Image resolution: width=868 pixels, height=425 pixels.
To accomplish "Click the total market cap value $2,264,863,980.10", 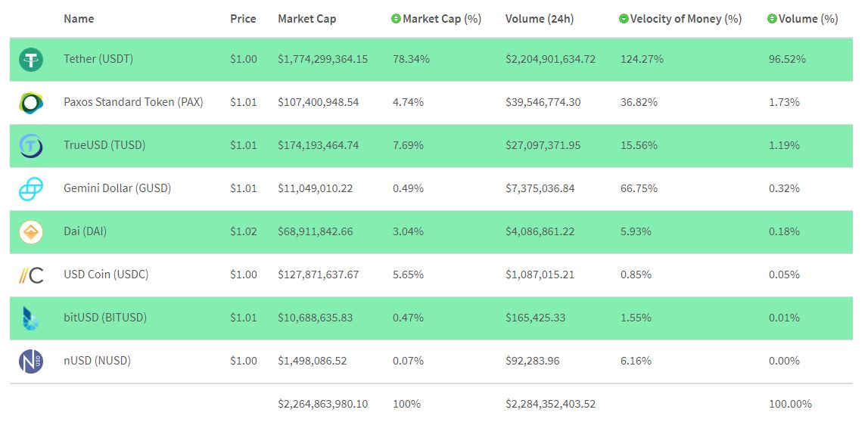I will pos(323,404).
